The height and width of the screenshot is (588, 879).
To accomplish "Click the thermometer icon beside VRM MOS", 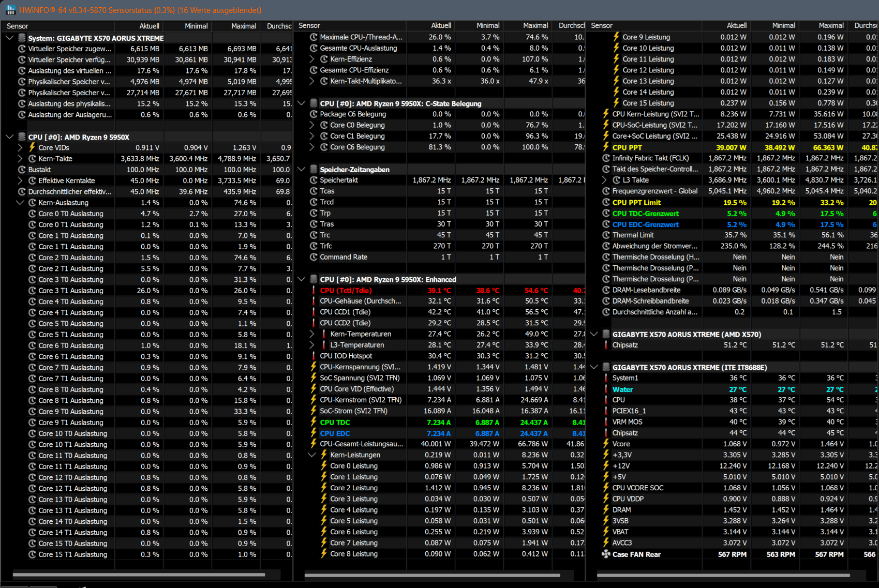I will [x=606, y=422].
